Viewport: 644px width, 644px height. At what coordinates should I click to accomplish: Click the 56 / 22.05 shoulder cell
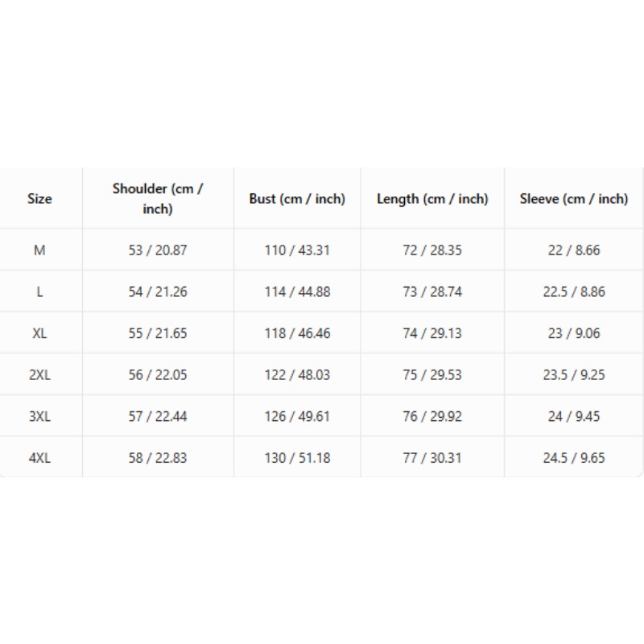(x=158, y=375)
